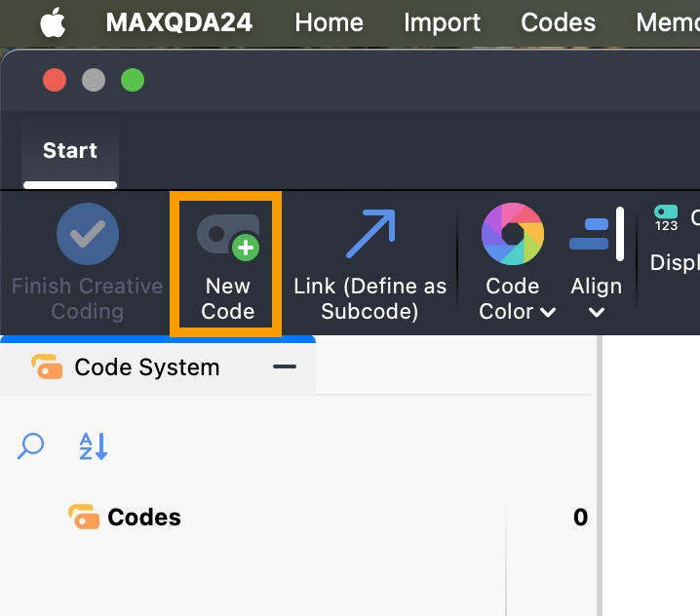Collapse the Code System panel with minus button
Viewport: 700px width, 616px height.
pos(285,366)
